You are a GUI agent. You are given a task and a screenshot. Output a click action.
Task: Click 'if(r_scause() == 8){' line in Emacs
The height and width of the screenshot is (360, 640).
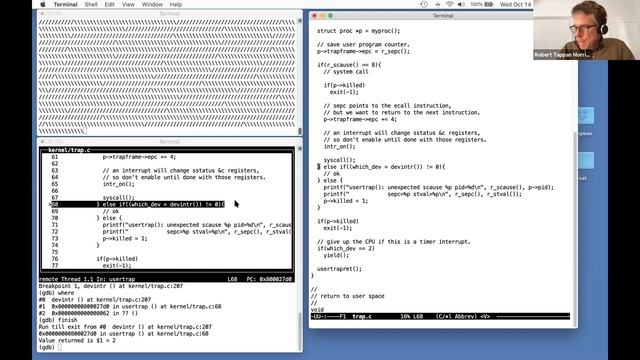pyautogui.click(x=349, y=64)
